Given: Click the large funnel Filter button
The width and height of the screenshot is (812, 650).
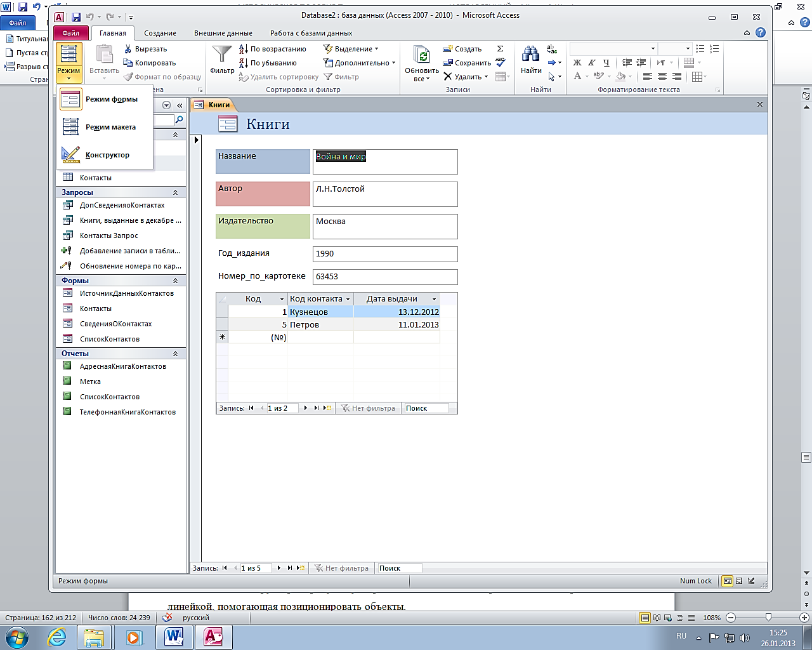Looking at the screenshot, I should [x=222, y=59].
